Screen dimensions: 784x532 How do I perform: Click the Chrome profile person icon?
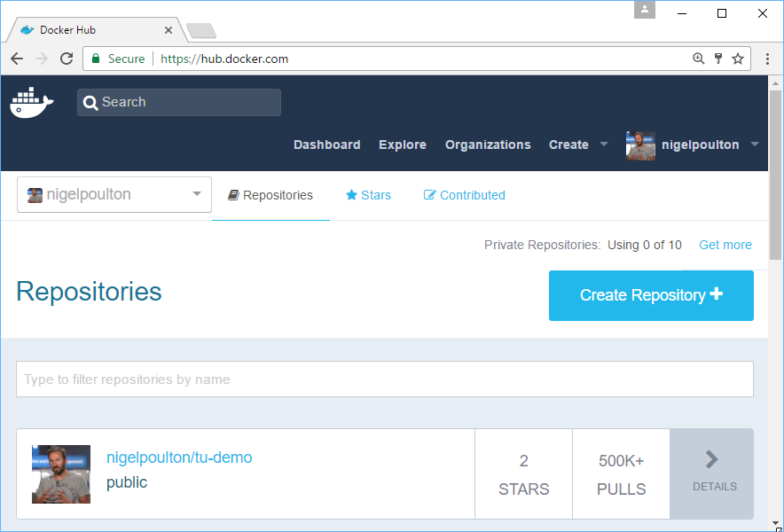645,10
